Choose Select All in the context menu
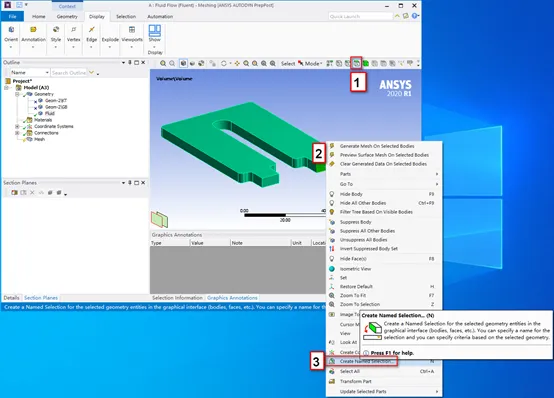Image resolution: width=554 pixels, height=398 pixels. [x=384, y=371]
